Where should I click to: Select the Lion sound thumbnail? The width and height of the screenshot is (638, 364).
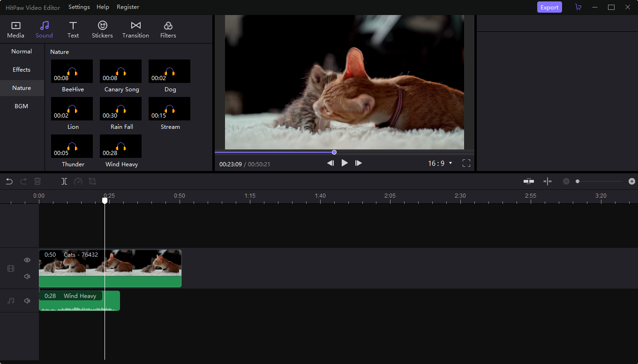click(72, 109)
